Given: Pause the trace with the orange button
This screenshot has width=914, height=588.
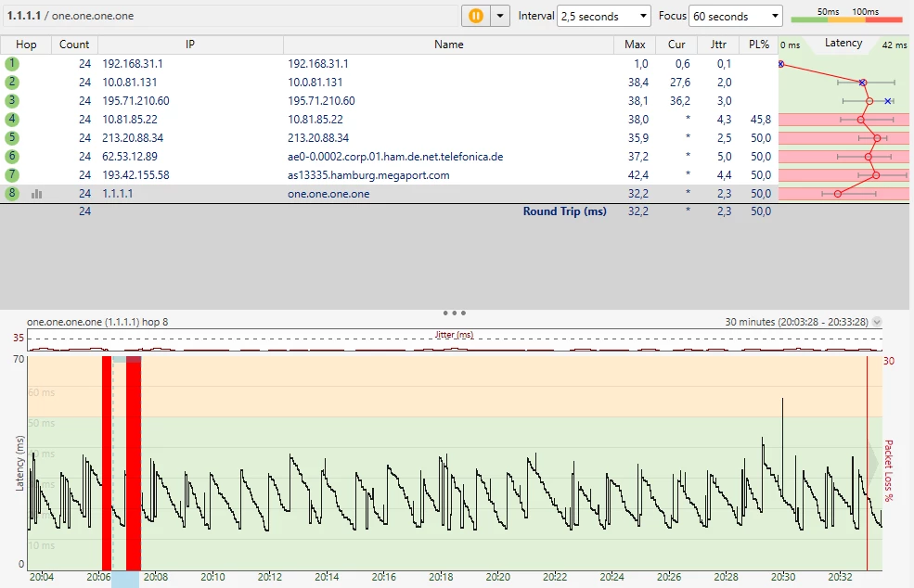Looking at the screenshot, I should point(475,16).
